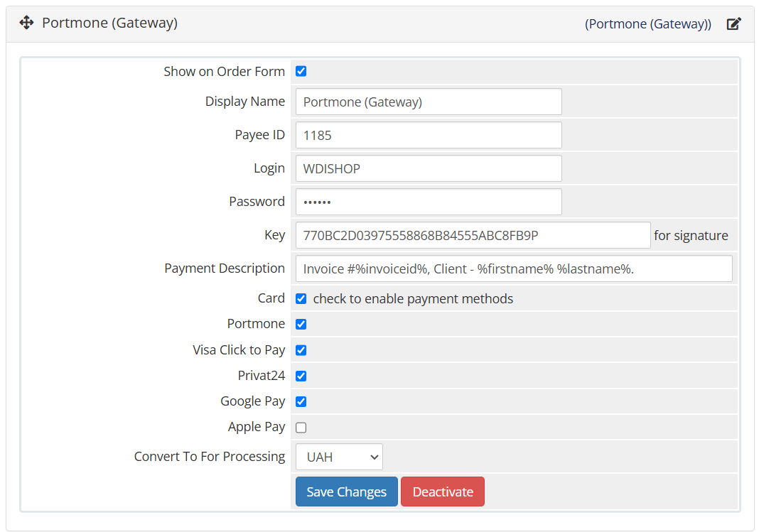This screenshot has width=759, height=532.
Task: Open the Convert To For Processing dropdown
Action: coord(339,457)
